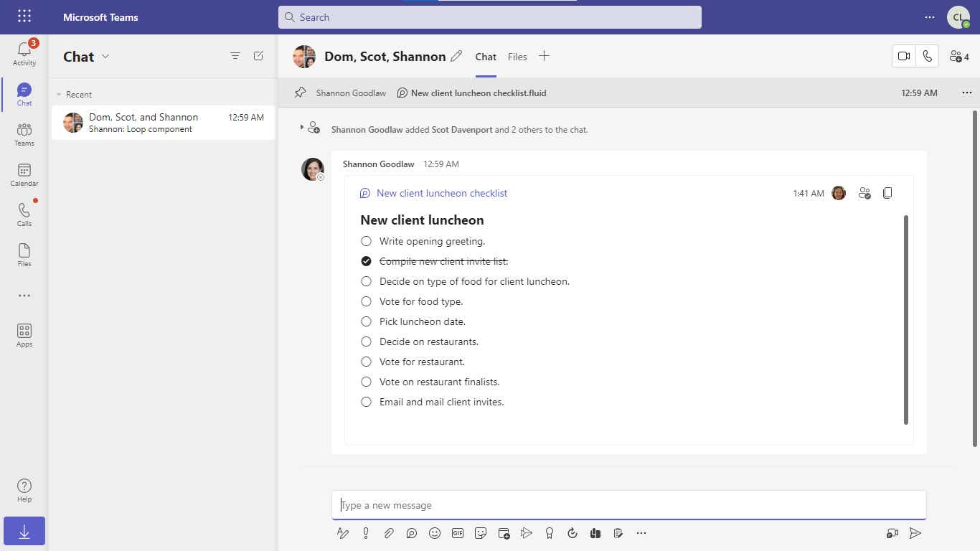Click the Type a new message field
This screenshot has width=980, height=551.
pos(629,505)
